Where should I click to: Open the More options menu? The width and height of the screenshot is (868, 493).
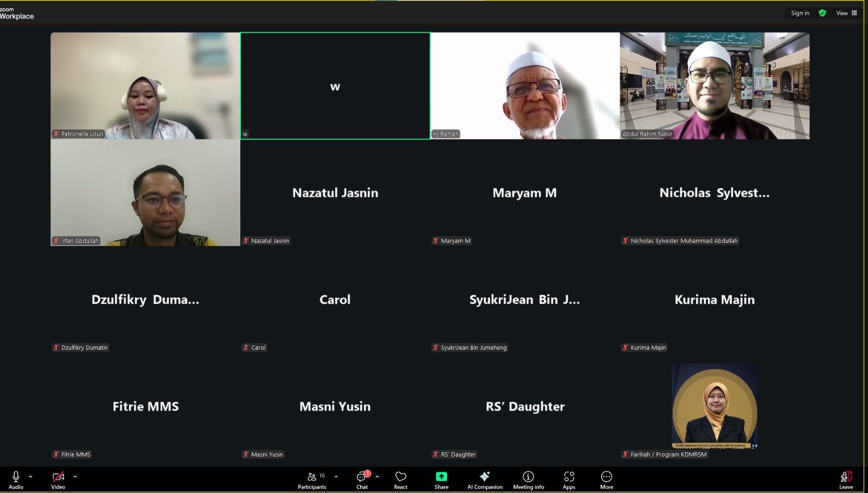(607, 480)
